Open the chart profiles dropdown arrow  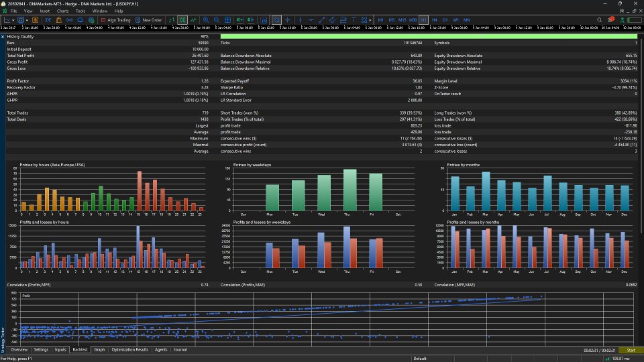pos(27,20)
